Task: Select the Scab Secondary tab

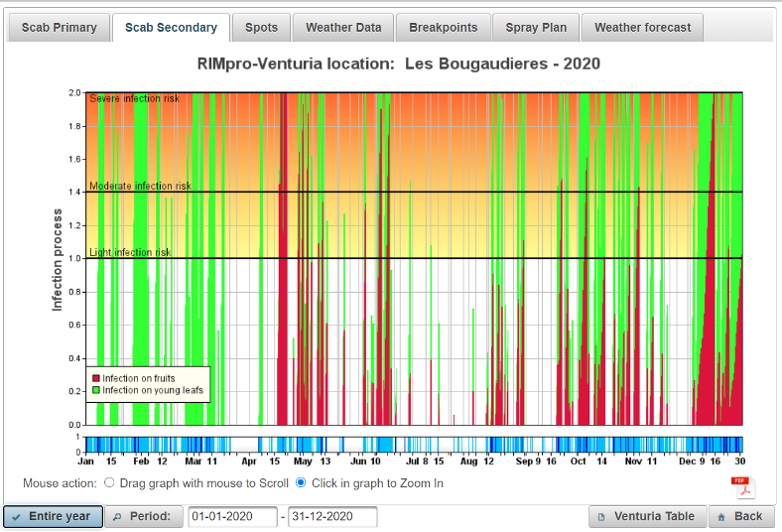Action: (x=171, y=28)
